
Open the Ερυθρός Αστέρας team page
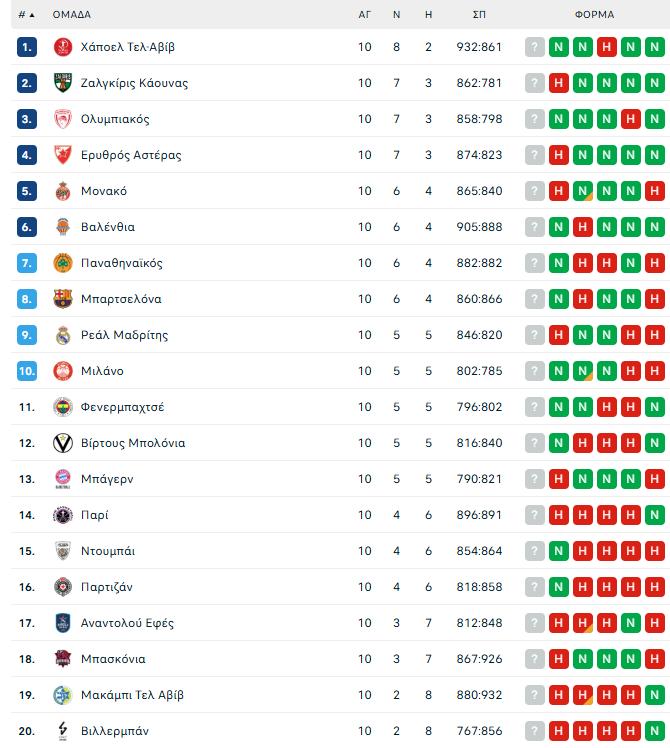[131, 155]
